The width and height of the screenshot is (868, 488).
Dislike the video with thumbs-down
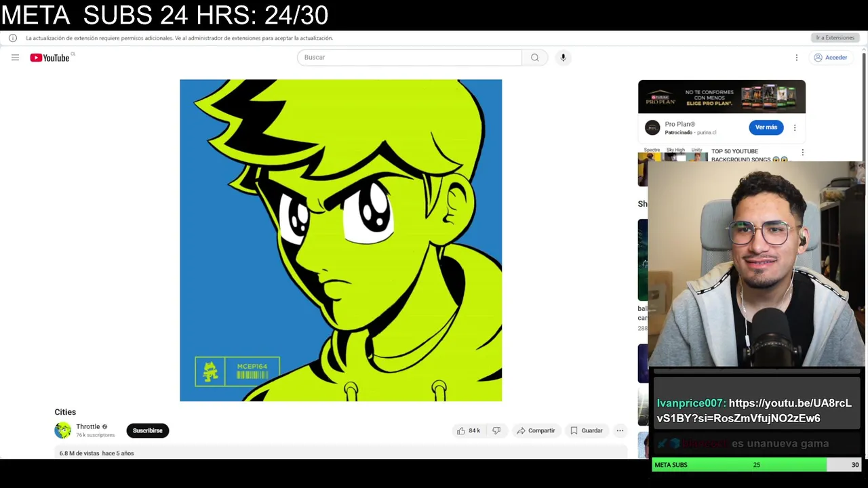[496, 430]
